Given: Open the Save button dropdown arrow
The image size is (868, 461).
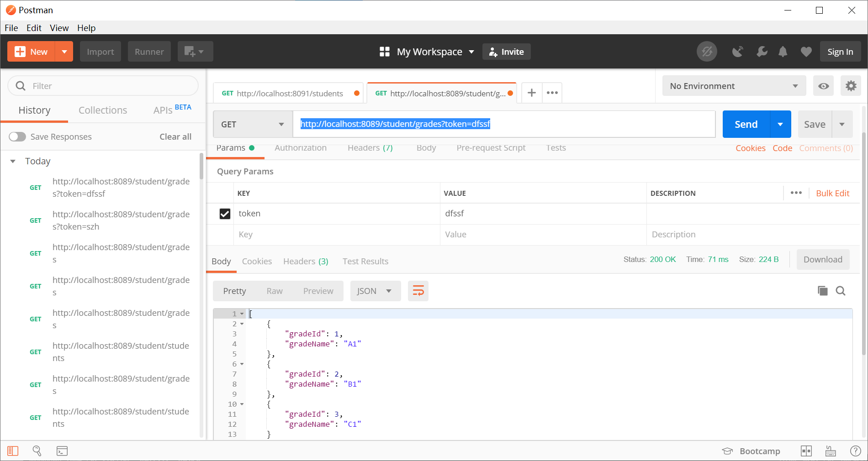Looking at the screenshot, I should point(842,124).
